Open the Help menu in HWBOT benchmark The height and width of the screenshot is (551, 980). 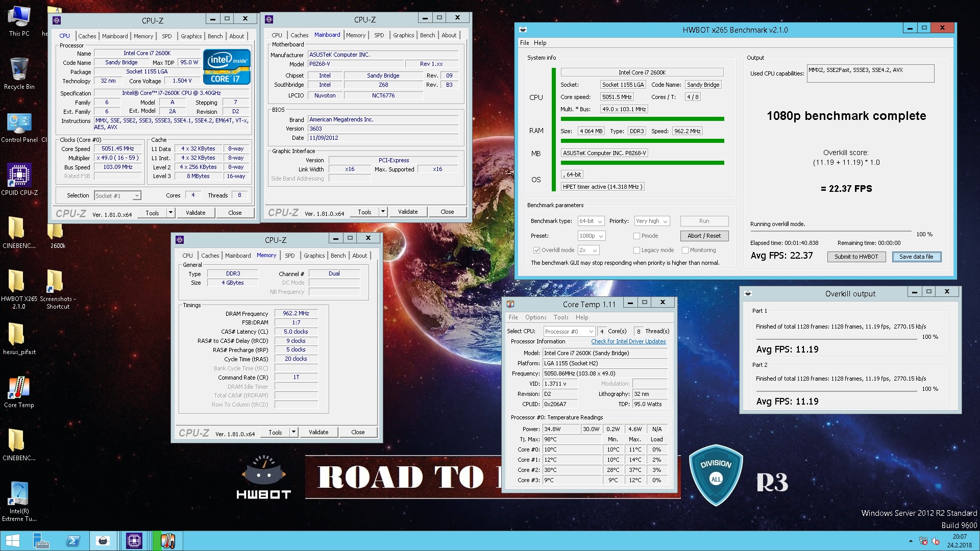pos(540,43)
